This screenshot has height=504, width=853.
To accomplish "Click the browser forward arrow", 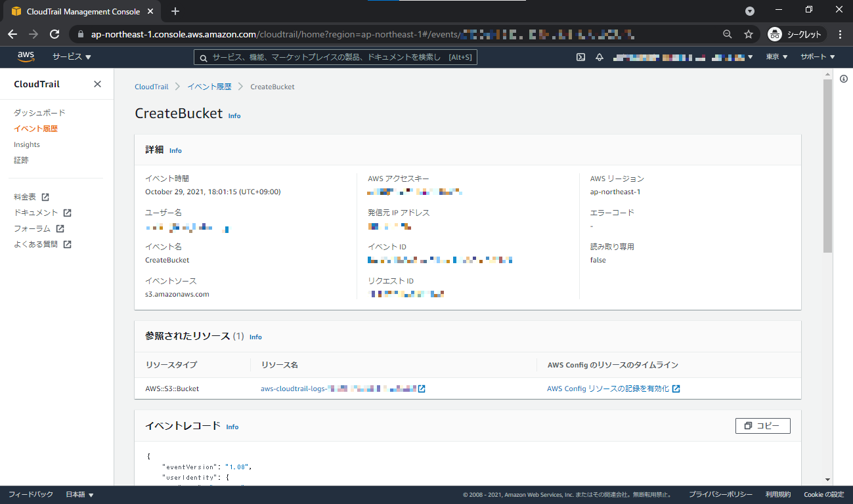I will click(33, 34).
